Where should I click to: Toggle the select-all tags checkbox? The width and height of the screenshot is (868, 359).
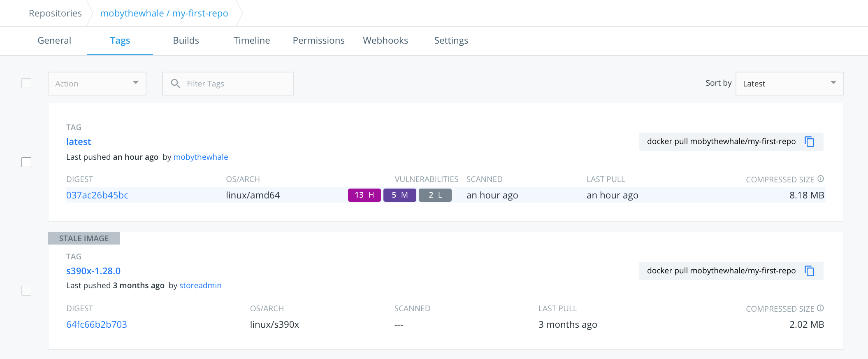pos(26,83)
